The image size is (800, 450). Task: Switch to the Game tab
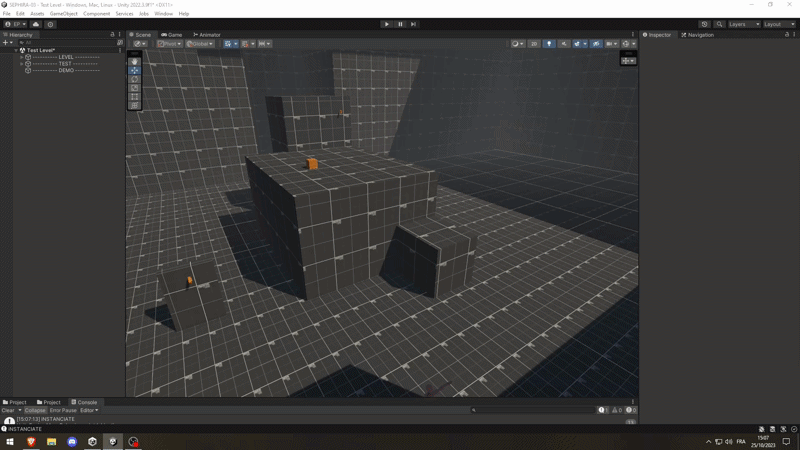[172, 35]
